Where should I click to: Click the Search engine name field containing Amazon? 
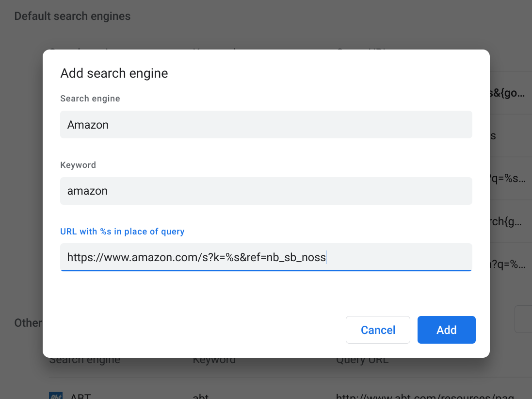click(x=266, y=124)
